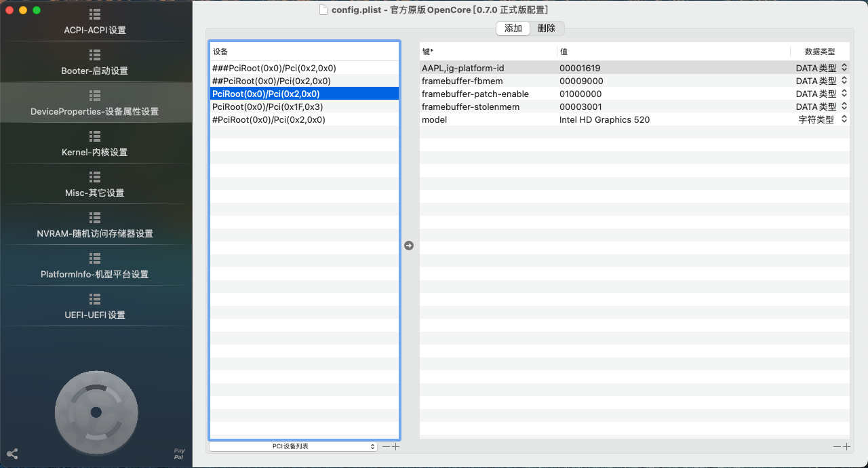Click the value 00001619
The image size is (868, 468).
pyautogui.click(x=580, y=68)
